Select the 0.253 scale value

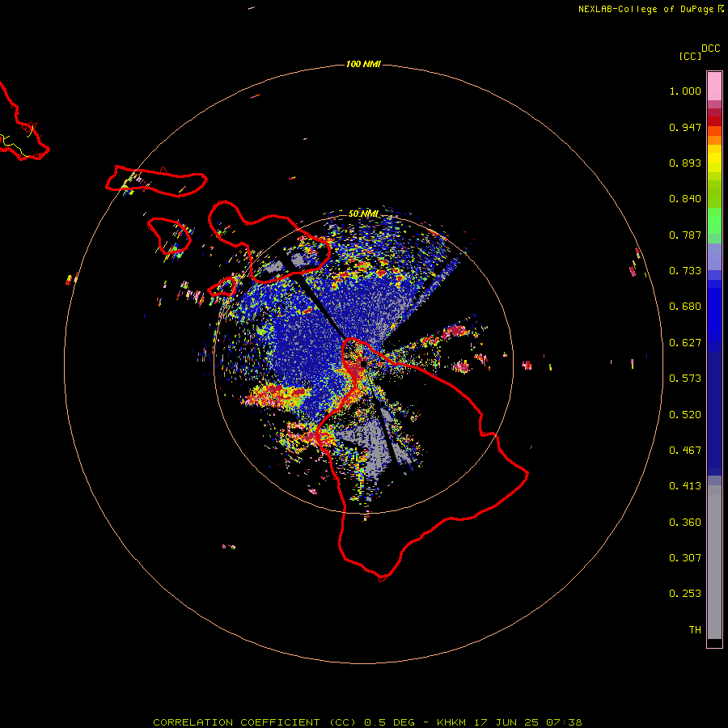[685, 594]
